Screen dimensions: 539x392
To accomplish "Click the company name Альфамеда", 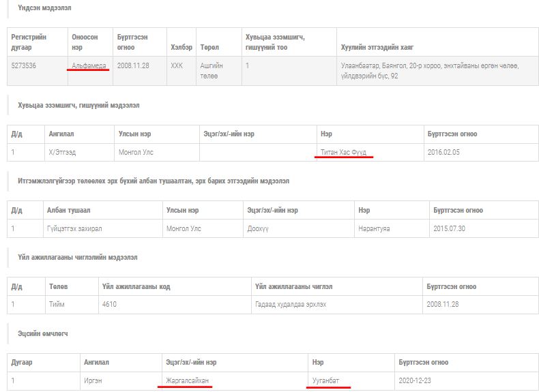I will (89, 65).
